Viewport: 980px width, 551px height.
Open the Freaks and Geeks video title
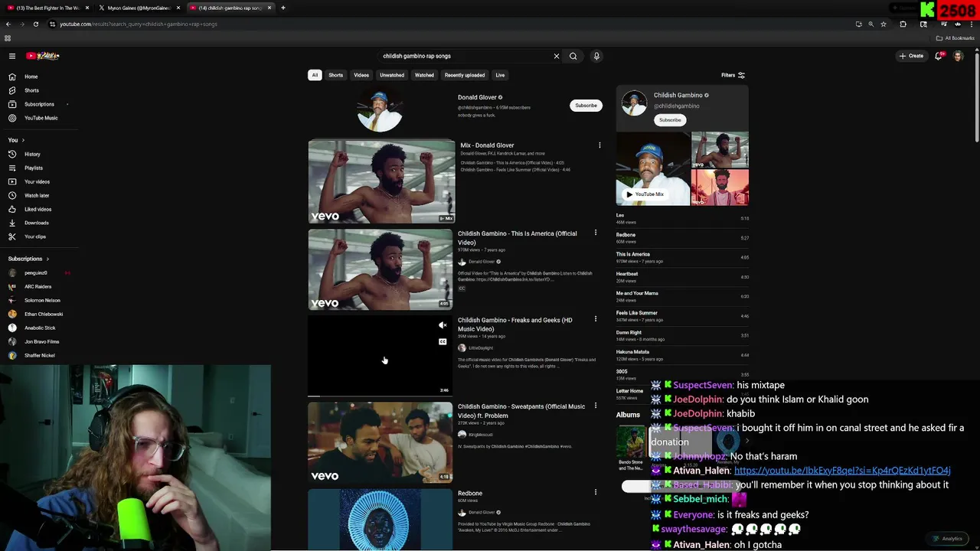pyautogui.click(x=514, y=324)
